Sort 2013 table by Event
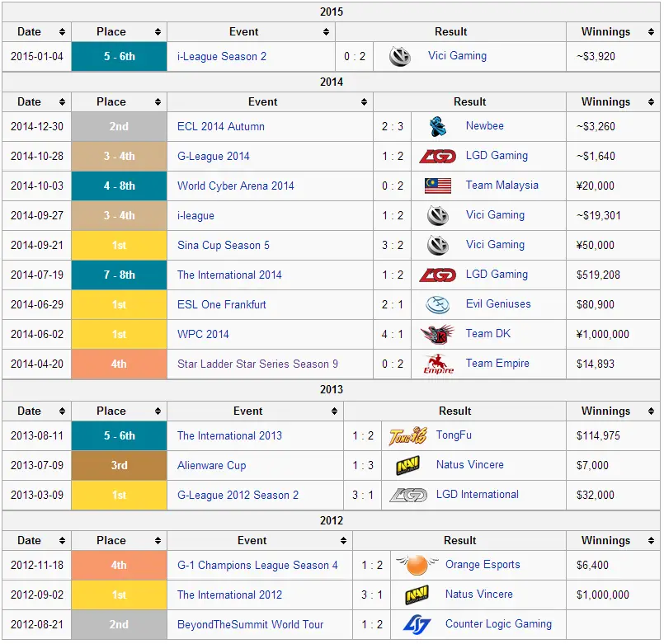This screenshot has height=644, width=664. click(334, 411)
